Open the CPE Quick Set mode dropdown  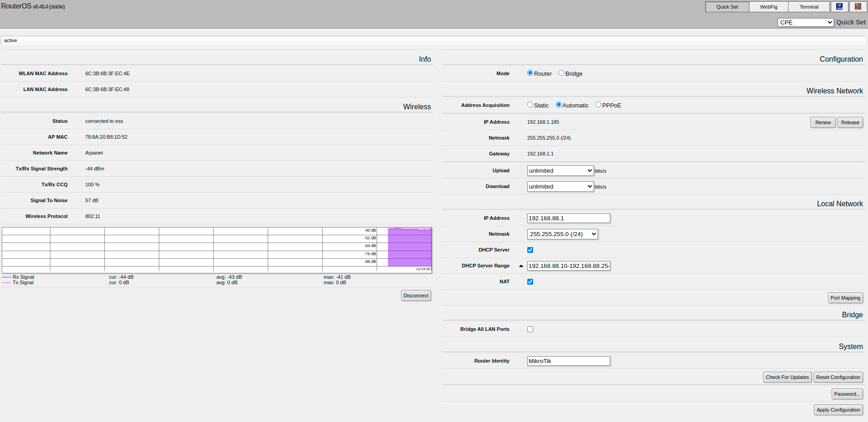tap(805, 22)
